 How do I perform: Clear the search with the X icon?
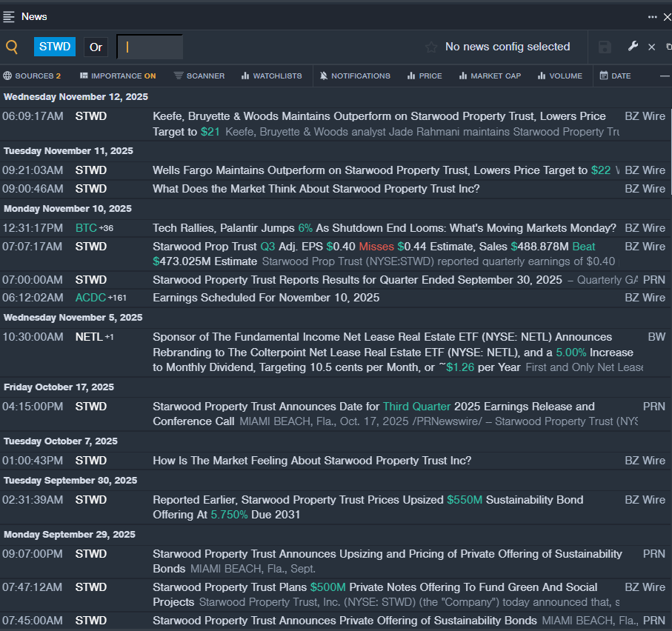pyautogui.click(x=652, y=47)
